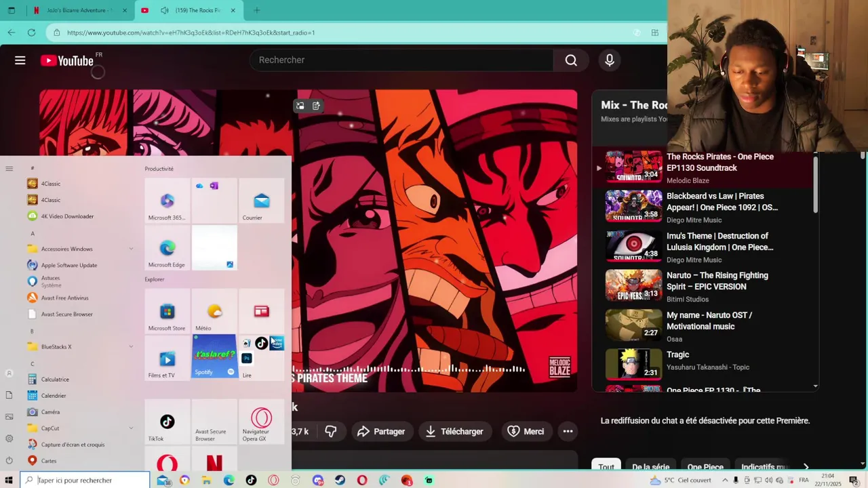Open Settings gear in Start sidebar
Screen dimensions: 868x488
pyautogui.click(x=9, y=439)
